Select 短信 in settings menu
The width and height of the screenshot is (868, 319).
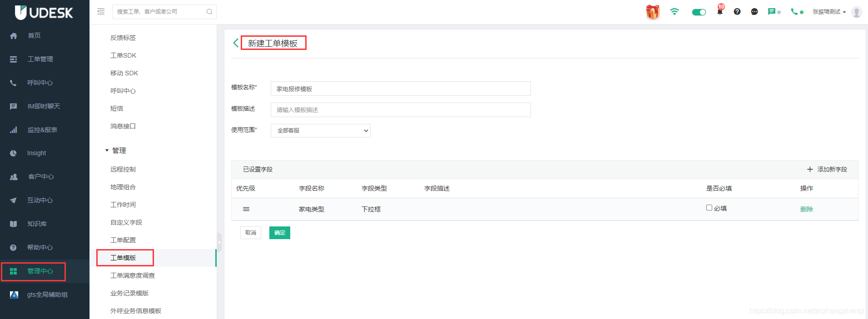click(x=117, y=108)
